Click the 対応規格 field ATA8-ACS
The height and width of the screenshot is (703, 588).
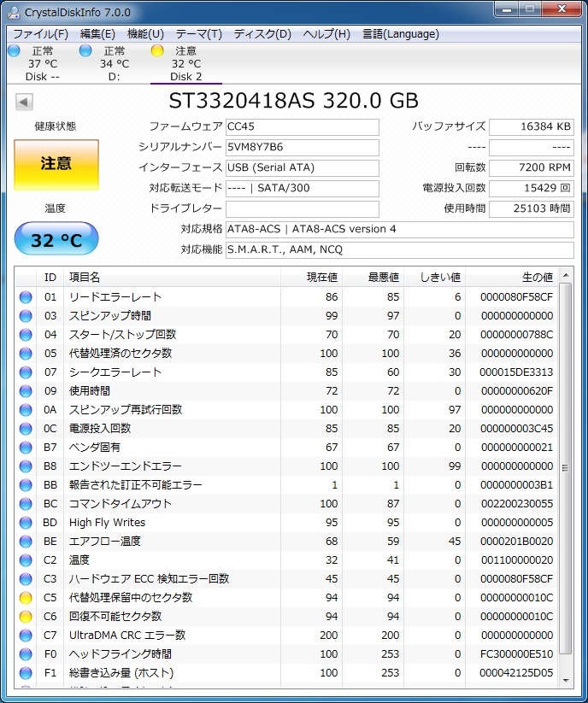(400, 230)
